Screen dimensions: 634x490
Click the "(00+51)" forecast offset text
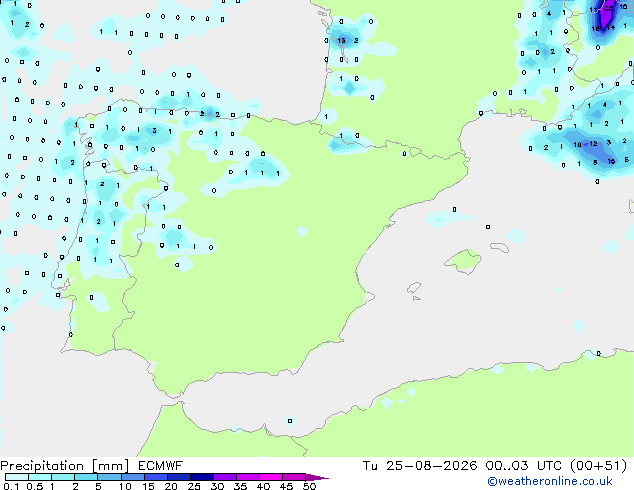click(x=598, y=466)
